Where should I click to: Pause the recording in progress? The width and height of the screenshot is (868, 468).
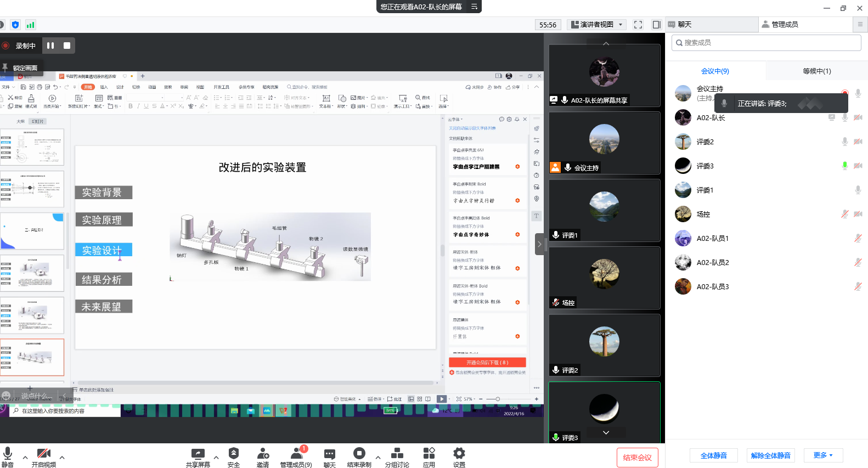coord(50,46)
